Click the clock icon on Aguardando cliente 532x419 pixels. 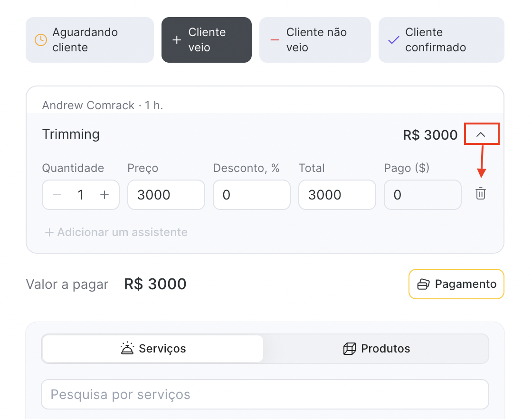point(41,40)
